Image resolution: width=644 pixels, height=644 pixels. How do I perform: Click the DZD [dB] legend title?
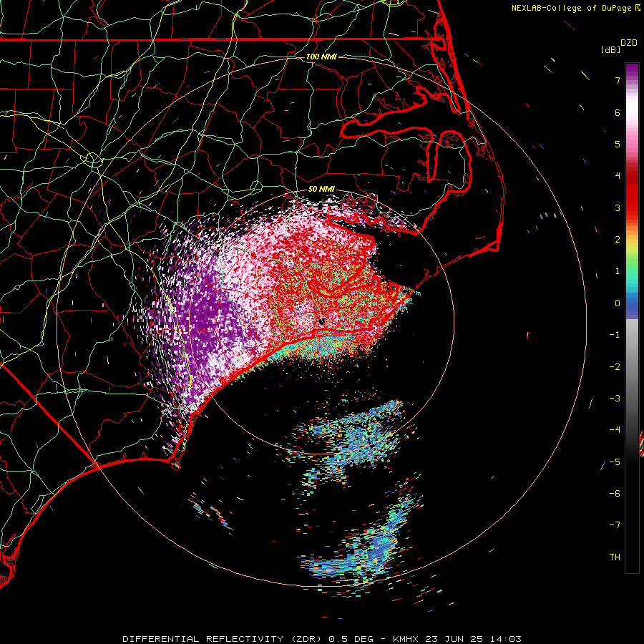tap(620, 46)
